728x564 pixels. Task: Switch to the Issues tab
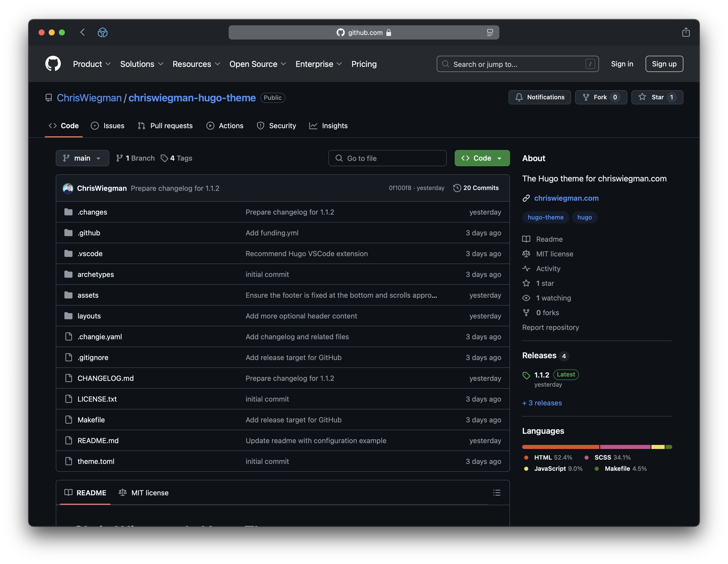[x=108, y=126]
